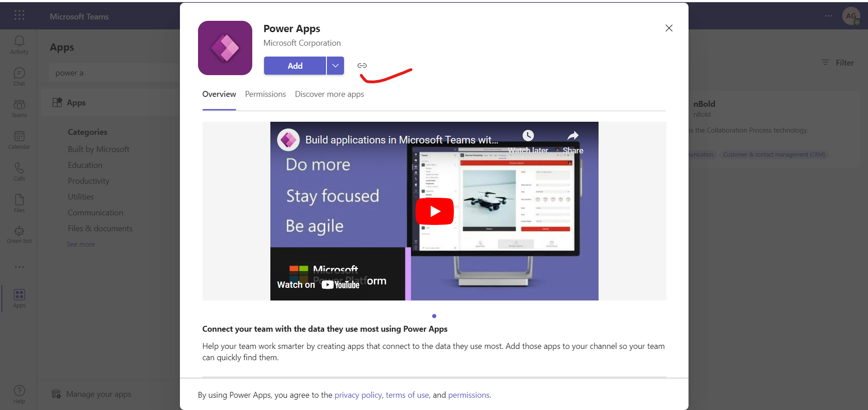The width and height of the screenshot is (868, 410).
Task: Open Teams from the sidebar
Action: click(x=19, y=108)
